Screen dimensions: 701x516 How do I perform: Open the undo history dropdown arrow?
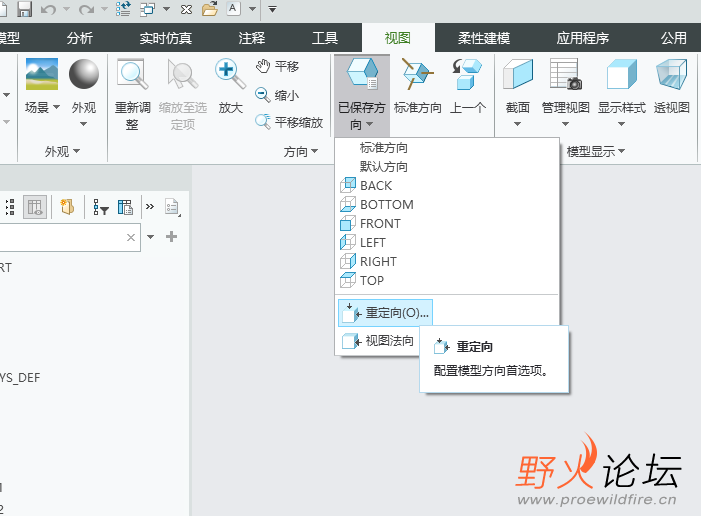coord(66,9)
